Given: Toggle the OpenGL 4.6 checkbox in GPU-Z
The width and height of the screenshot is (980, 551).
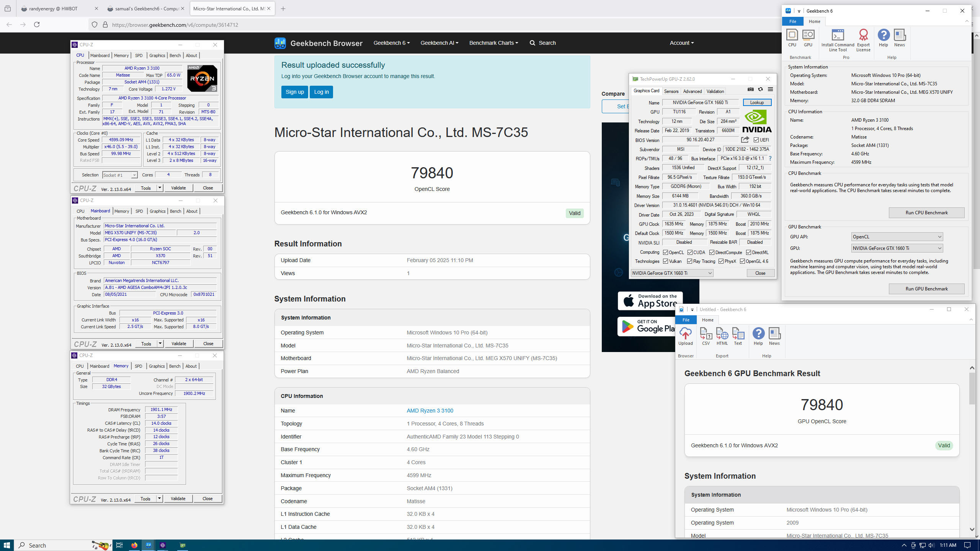Looking at the screenshot, I should (742, 261).
